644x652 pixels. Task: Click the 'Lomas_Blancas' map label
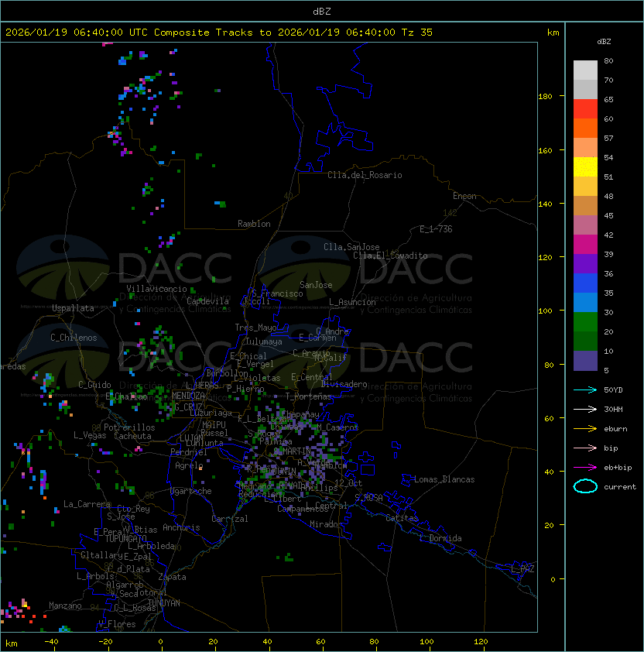coord(444,479)
